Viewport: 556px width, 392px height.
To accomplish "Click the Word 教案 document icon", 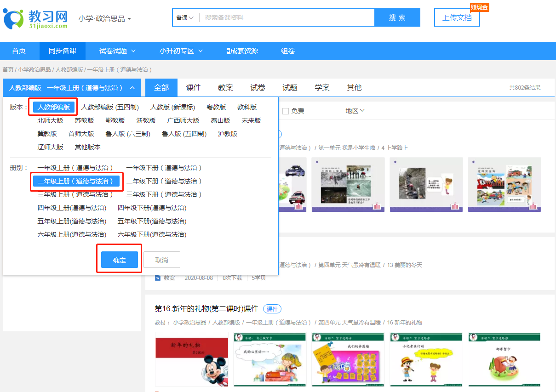I will pyautogui.click(x=158, y=278).
